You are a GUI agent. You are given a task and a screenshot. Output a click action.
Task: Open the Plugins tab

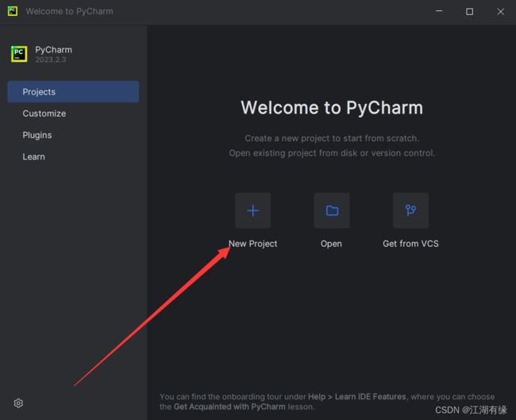point(73,135)
